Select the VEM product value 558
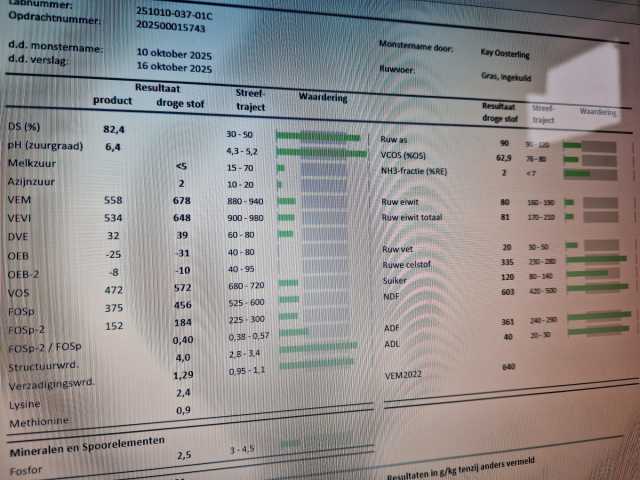The width and height of the screenshot is (640, 480). [x=113, y=200]
